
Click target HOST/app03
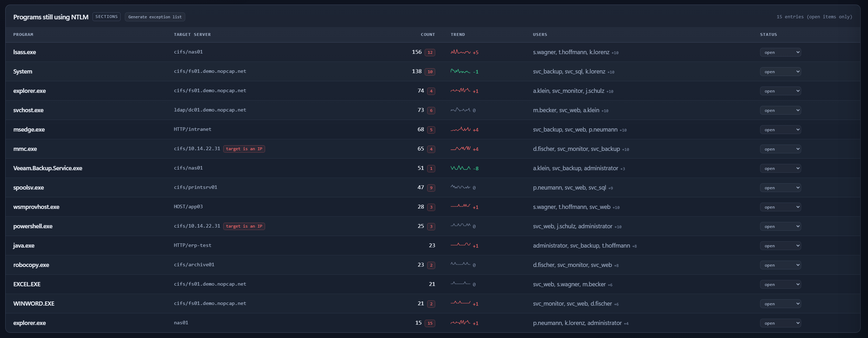pyautogui.click(x=188, y=206)
